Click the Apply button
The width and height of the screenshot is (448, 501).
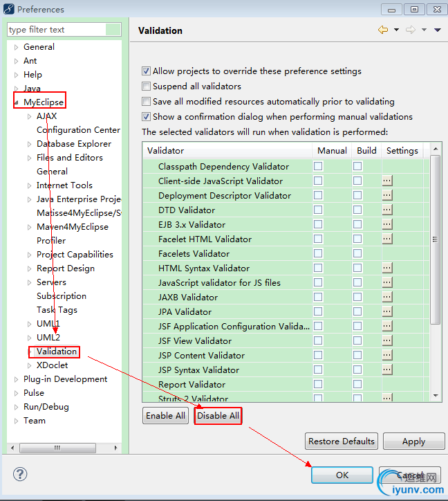414,441
